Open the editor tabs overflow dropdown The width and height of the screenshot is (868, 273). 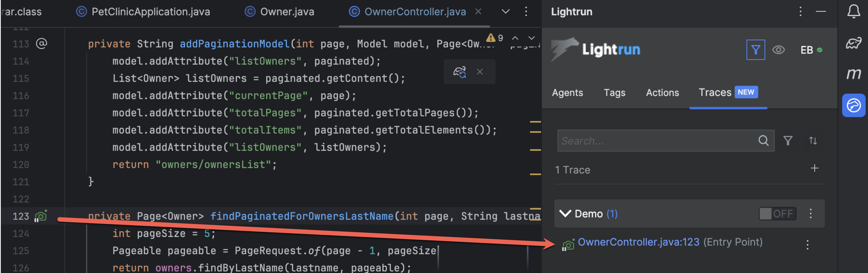tap(505, 12)
